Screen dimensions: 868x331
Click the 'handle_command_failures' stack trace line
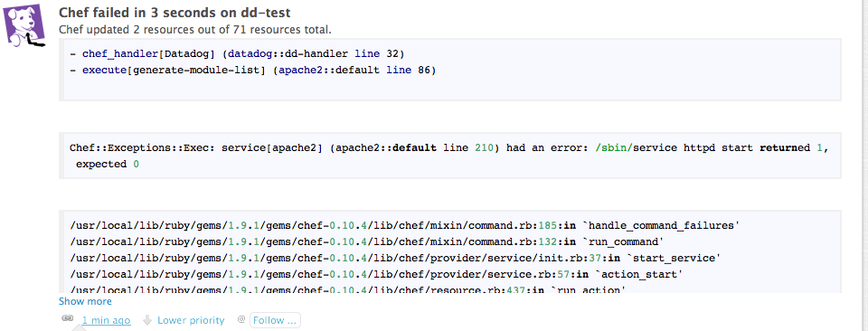click(x=405, y=226)
